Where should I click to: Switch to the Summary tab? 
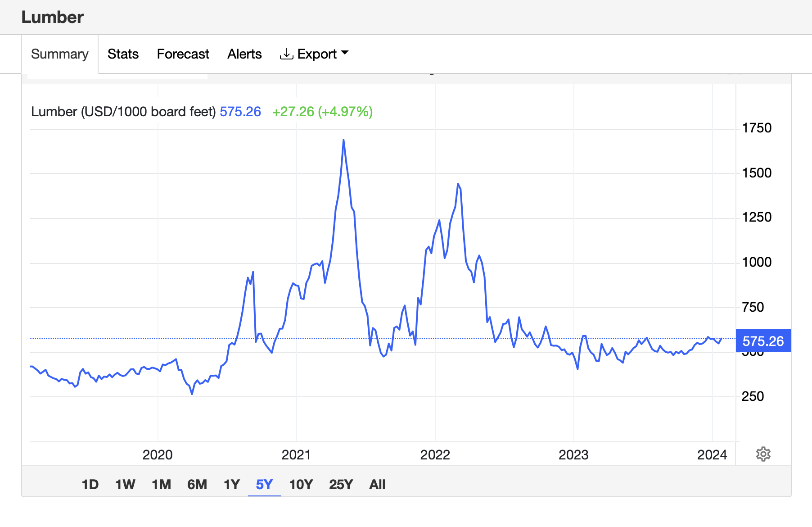pyautogui.click(x=60, y=54)
